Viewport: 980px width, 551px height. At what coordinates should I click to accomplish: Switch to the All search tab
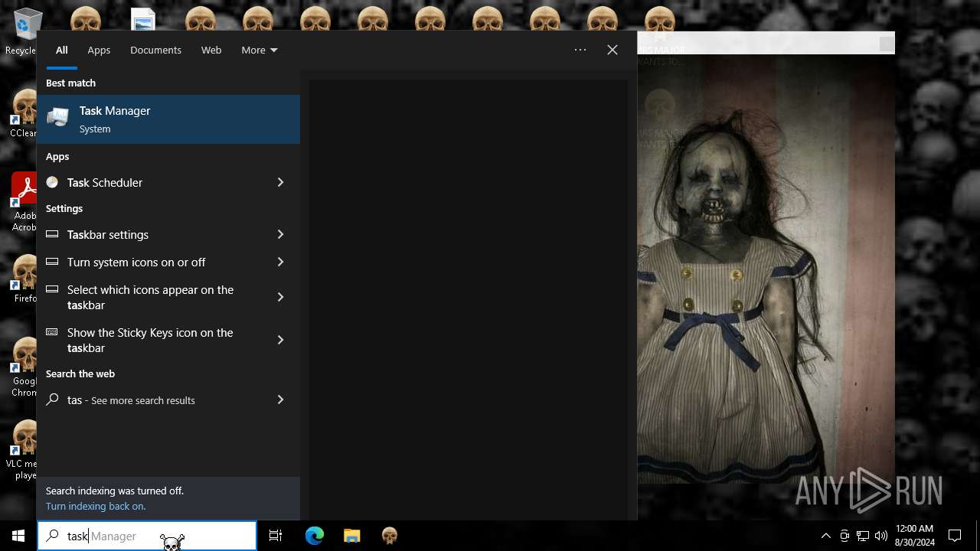coord(62,50)
